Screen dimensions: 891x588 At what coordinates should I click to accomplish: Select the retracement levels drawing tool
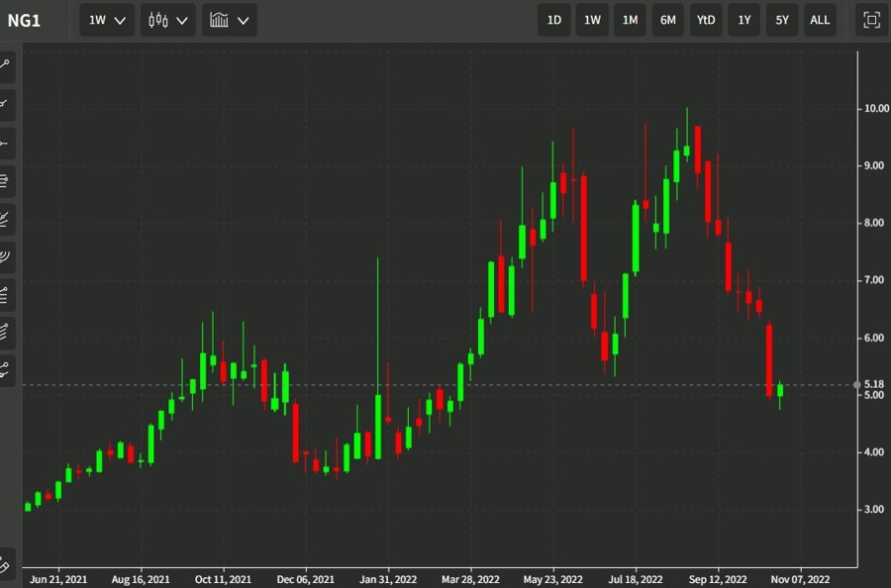pos(5,295)
